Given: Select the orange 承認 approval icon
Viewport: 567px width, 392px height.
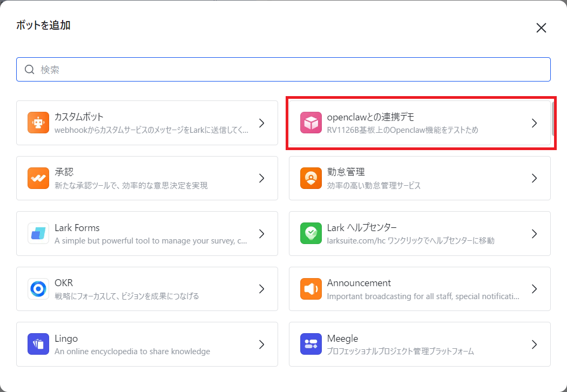Looking at the screenshot, I should (38, 178).
